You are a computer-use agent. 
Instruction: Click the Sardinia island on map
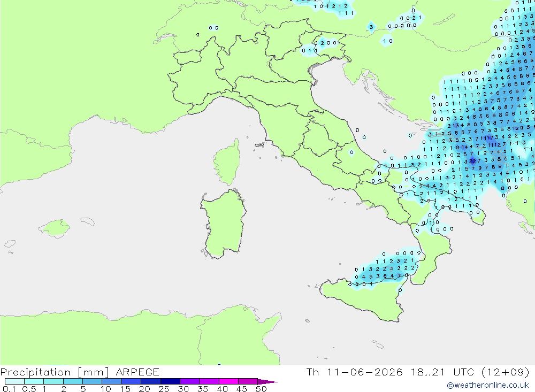coord(224,224)
